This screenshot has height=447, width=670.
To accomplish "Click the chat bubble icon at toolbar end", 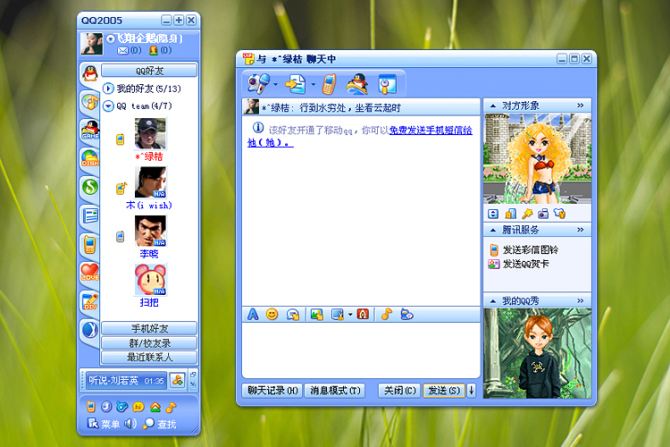I will (407, 315).
